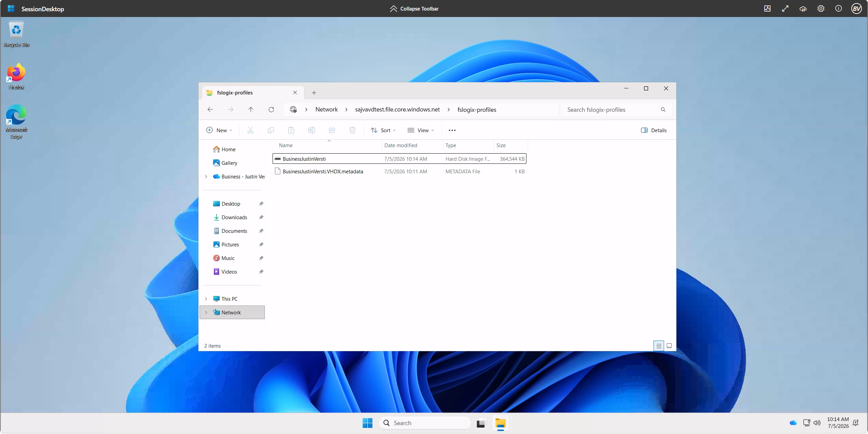The image size is (868, 434).
Task: Switch to large thumbnails view in status bar
Action: click(669, 346)
